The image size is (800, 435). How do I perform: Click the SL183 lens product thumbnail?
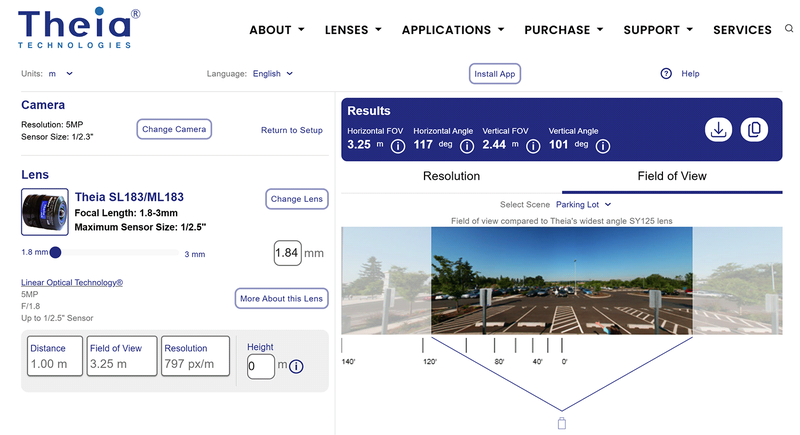point(45,212)
